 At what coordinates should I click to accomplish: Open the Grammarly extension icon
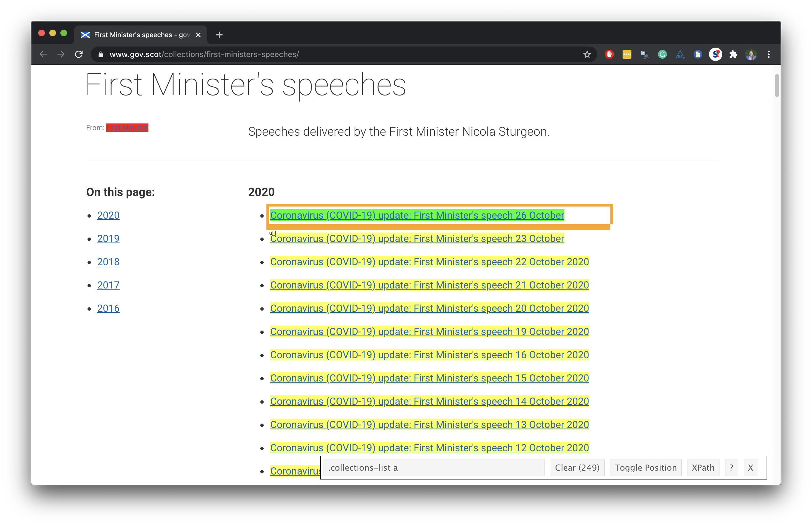click(x=662, y=54)
